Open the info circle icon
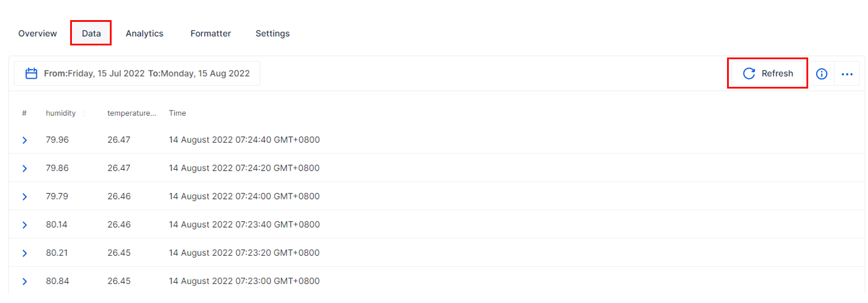This screenshot has width=868, height=303. 822,74
